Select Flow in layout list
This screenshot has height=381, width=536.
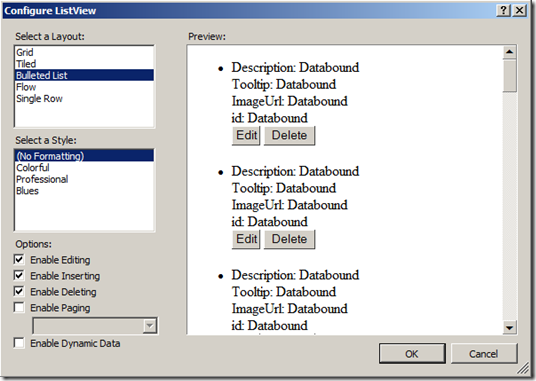(84, 87)
